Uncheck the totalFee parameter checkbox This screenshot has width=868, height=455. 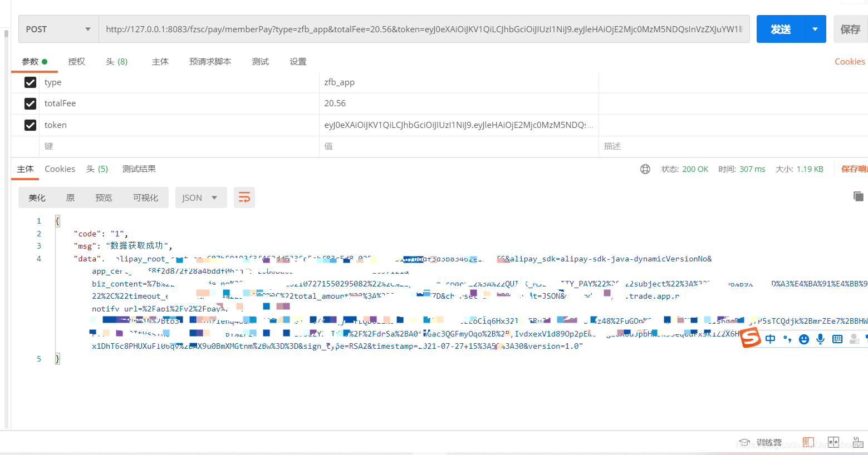coord(30,103)
